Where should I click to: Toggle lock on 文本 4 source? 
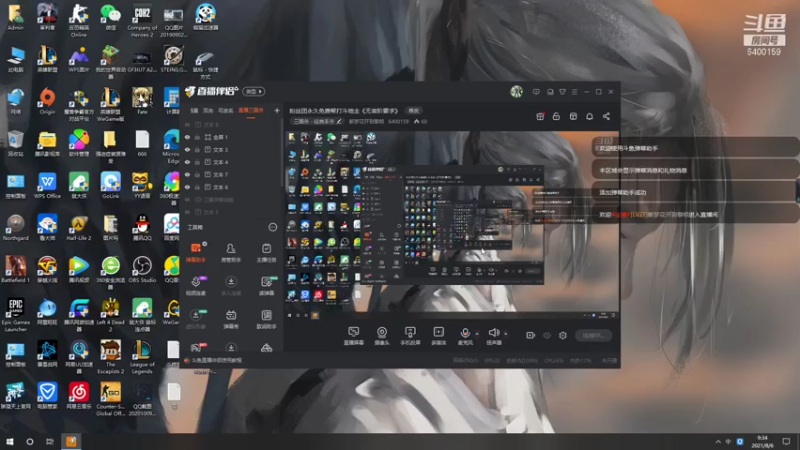197,162
